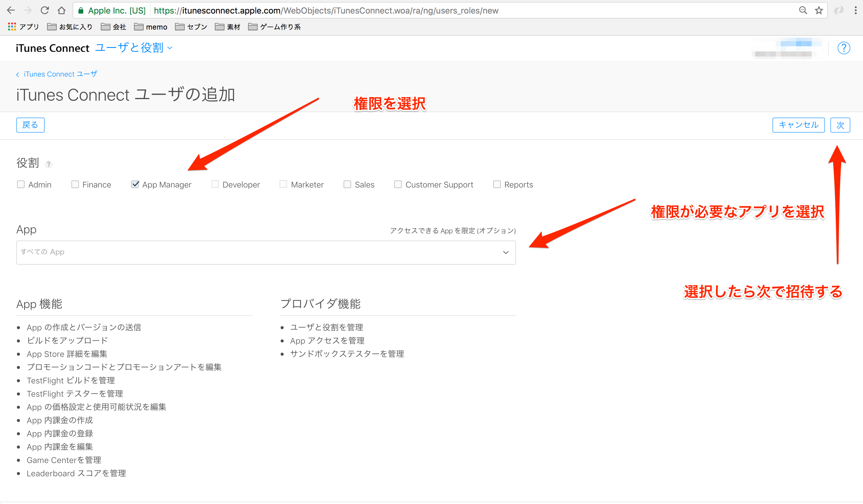The image size is (863, 504).
Task: Open the お気に入り bookmarks folder
Action: tap(69, 27)
